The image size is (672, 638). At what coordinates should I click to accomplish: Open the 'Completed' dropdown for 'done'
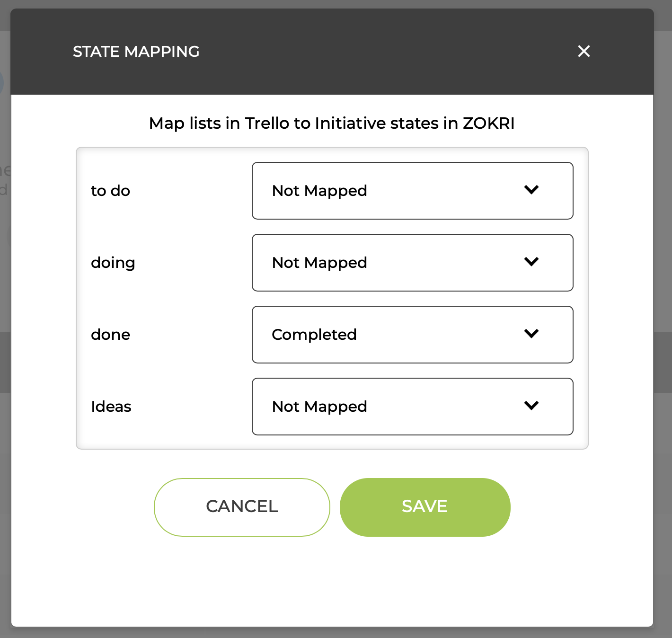coord(412,334)
